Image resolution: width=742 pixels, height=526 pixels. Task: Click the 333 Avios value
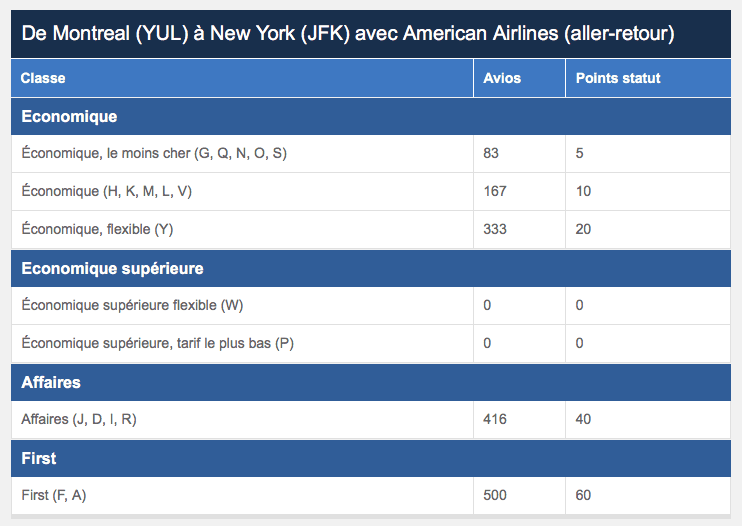(x=495, y=230)
